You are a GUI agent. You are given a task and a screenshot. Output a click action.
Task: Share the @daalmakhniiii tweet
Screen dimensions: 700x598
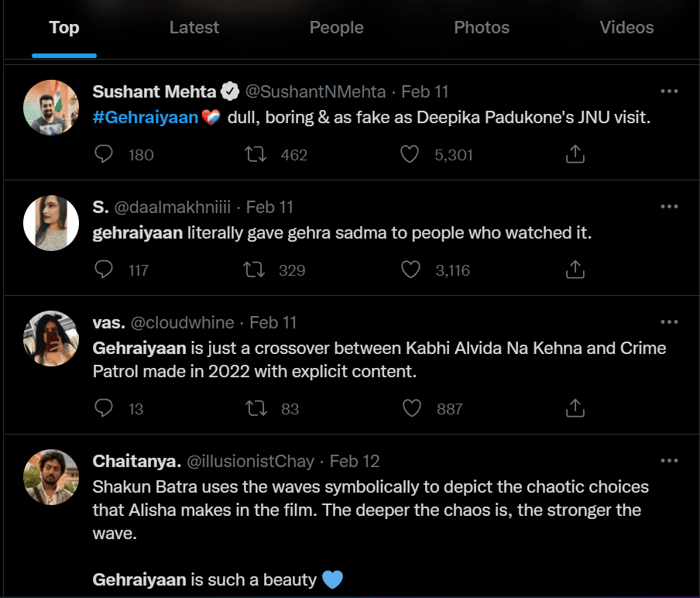[x=575, y=270]
